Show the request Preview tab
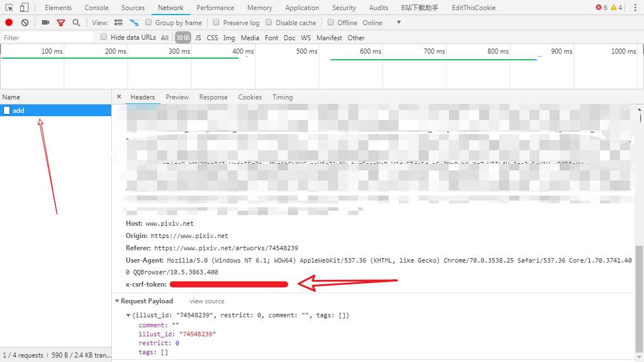Image resolution: width=644 pixels, height=362 pixels. (x=177, y=97)
